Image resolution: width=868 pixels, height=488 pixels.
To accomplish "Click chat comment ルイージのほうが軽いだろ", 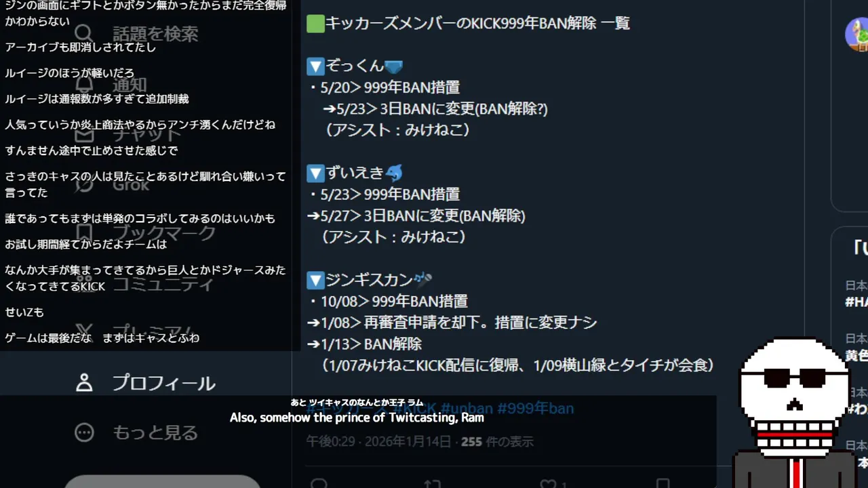I will click(69, 73).
